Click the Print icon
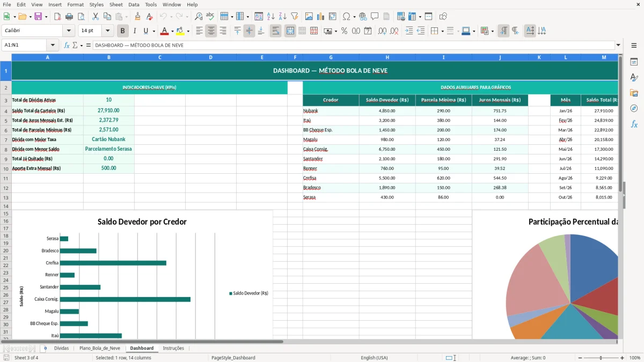The width and height of the screenshot is (644, 362). [69, 17]
